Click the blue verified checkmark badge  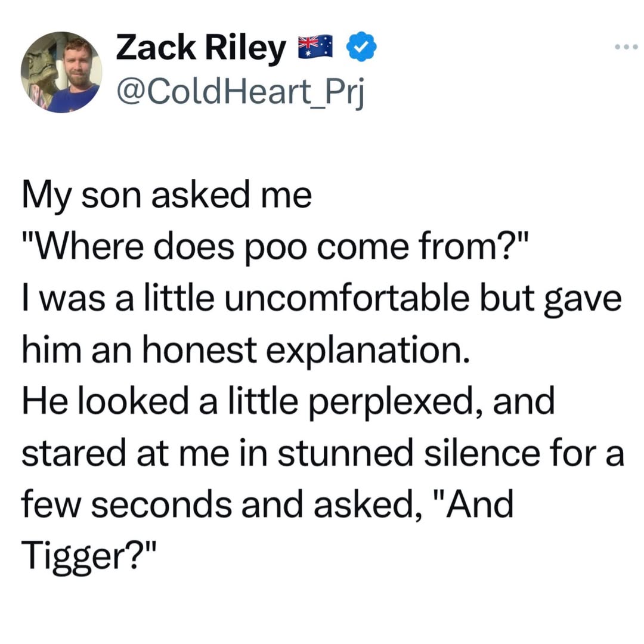click(361, 46)
